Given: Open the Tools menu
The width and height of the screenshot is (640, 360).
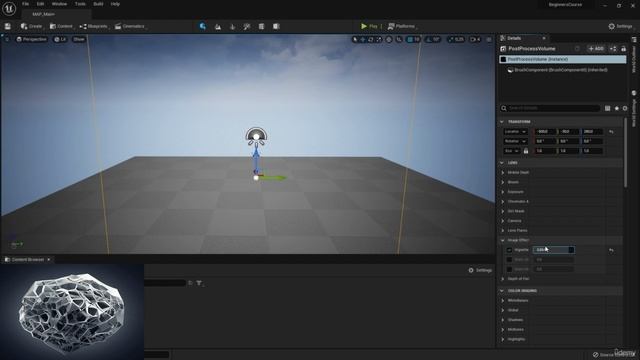Looking at the screenshot, I should 80,4.
